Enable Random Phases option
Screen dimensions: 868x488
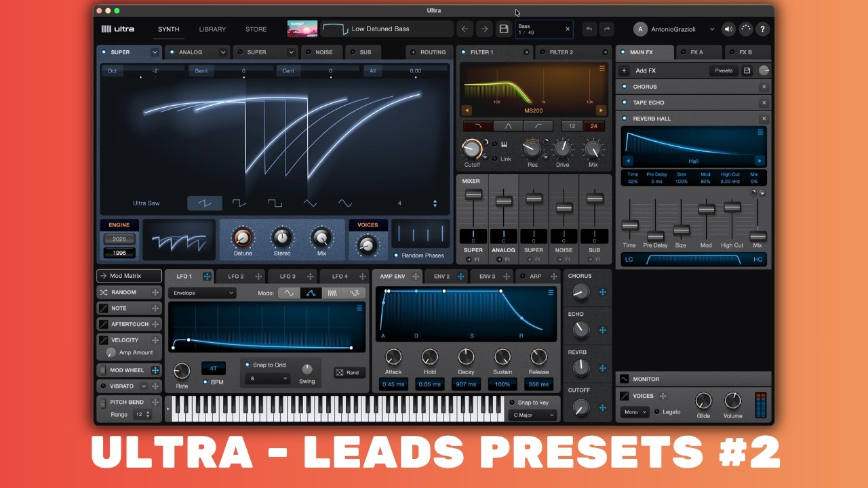tap(397, 256)
